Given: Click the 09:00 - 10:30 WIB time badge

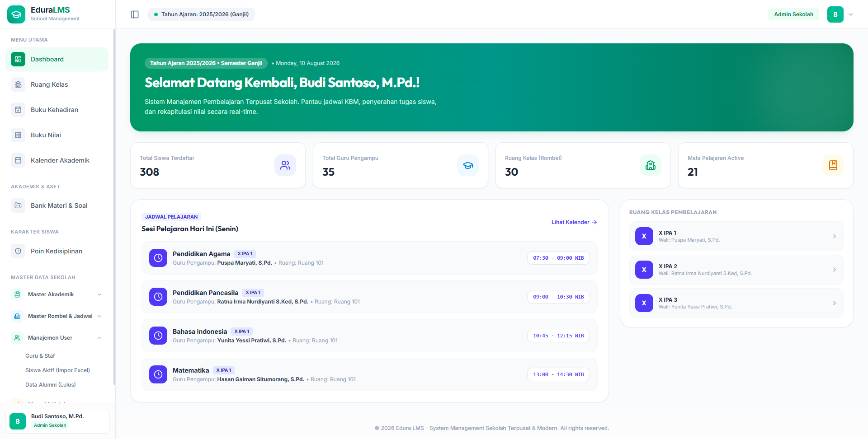Looking at the screenshot, I should coord(558,297).
